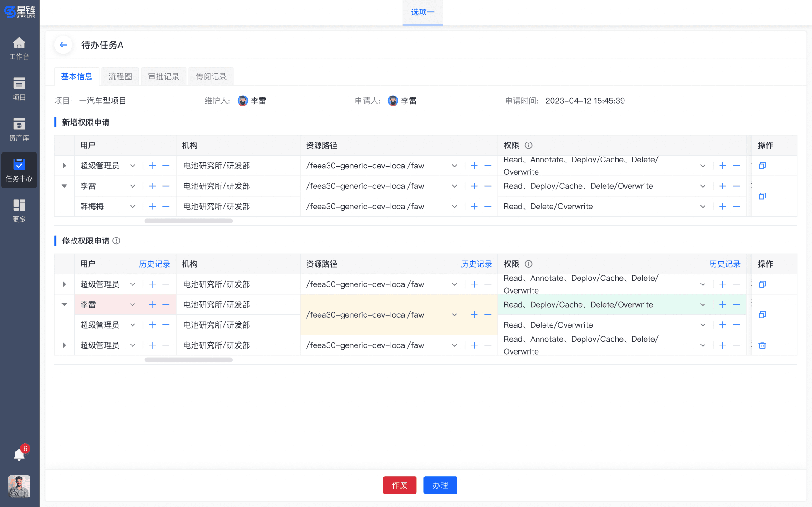Open the 韩梅梅 user dropdown
This screenshot has height=507, width=812.
click(132, 207)
